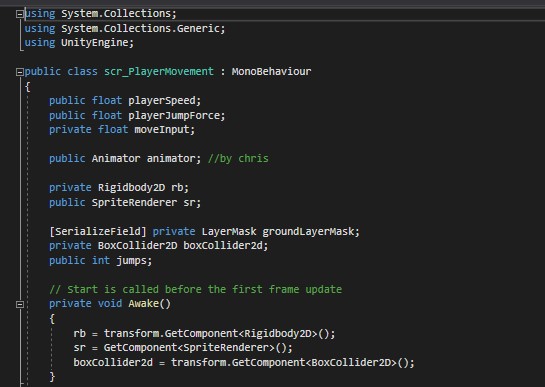Click the '[SerializeField]' attribute

click(x=98, y=232)
